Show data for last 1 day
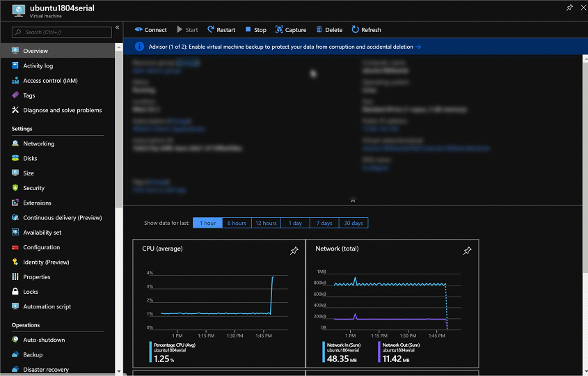 point(295,223)
